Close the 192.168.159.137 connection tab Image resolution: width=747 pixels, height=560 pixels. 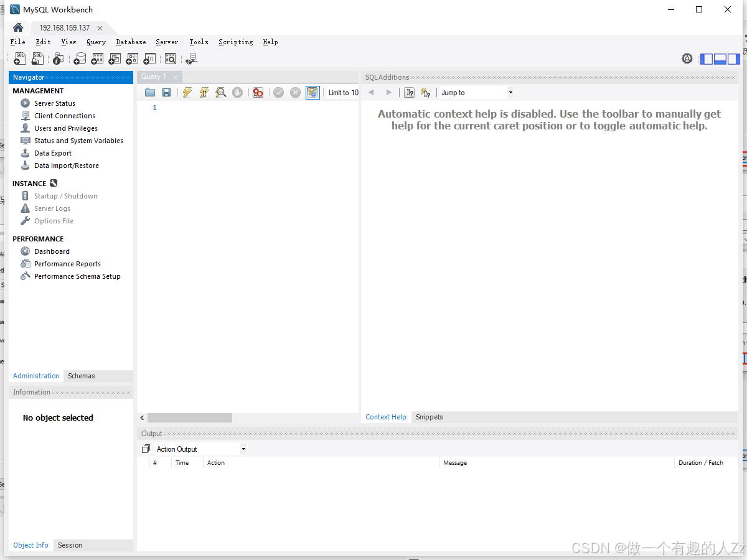click(100, 28)
